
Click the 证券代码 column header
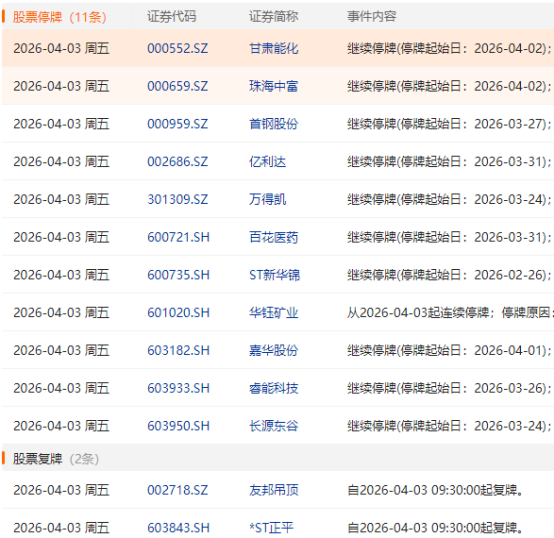[171, 17]
